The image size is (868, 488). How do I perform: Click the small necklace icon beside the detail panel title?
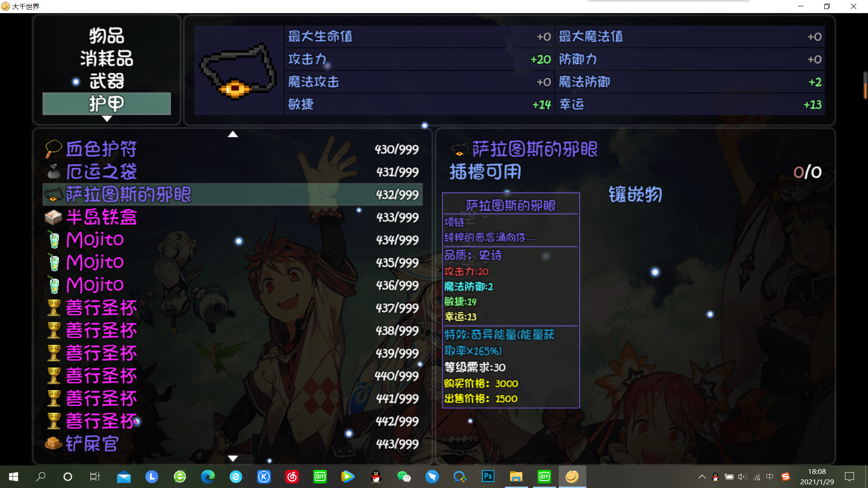pos(460,149)
